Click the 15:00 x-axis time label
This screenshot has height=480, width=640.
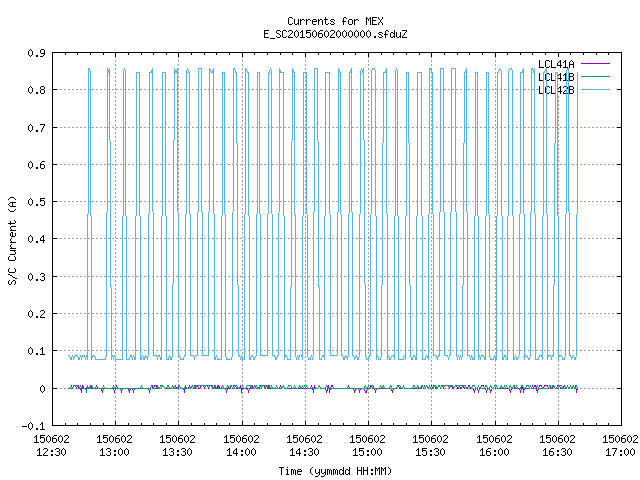(x=367, y=452)
